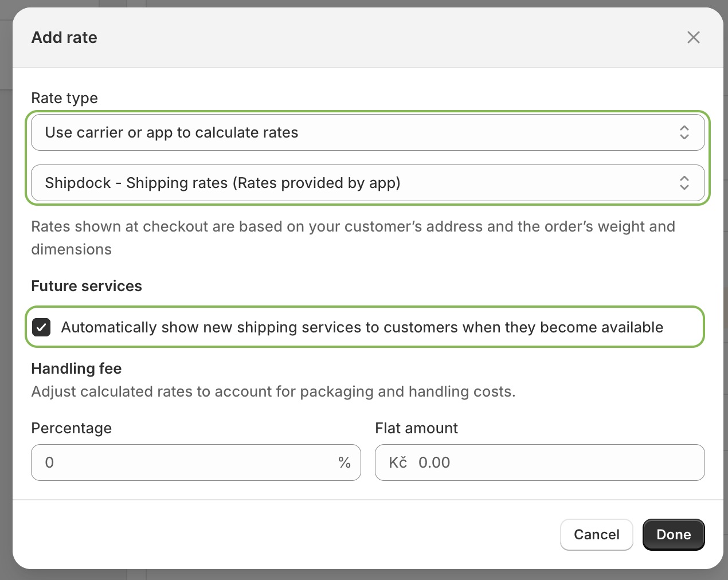This screenshot has height=580, width=728.
Task: Click the up-down chevron on the rate type selector
Action: click(684, 133)
